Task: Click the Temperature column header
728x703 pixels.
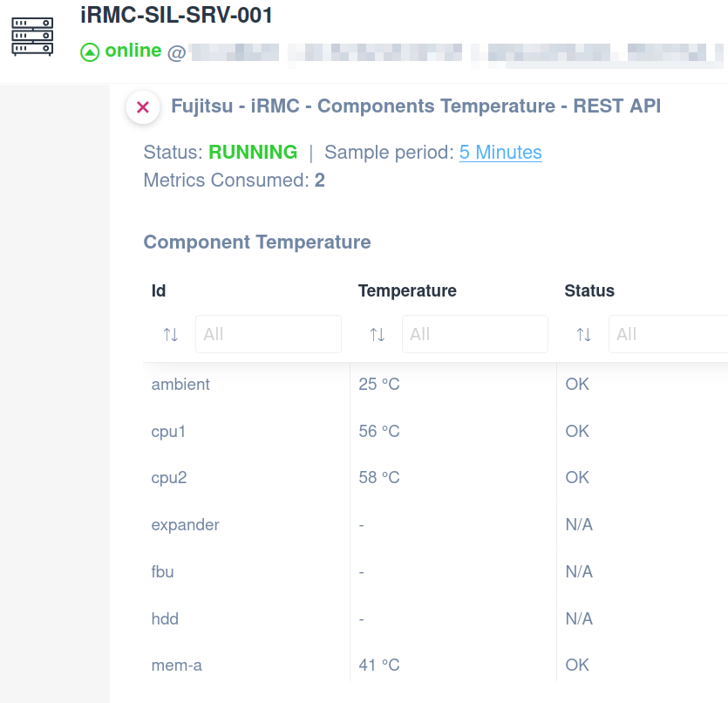Action: [x=407, y=290]
